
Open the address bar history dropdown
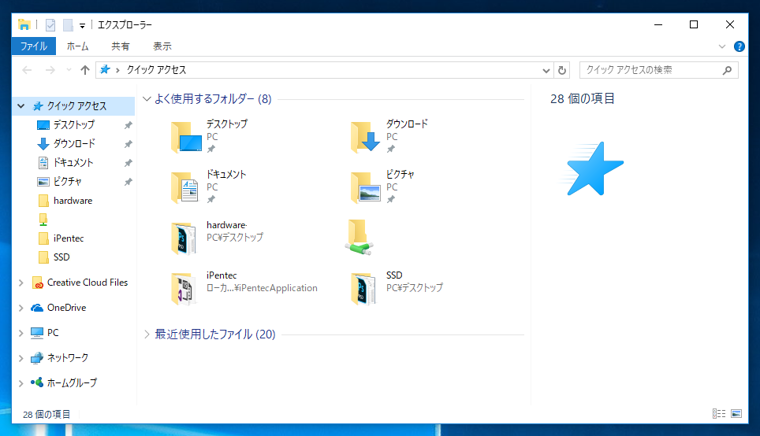546,71
